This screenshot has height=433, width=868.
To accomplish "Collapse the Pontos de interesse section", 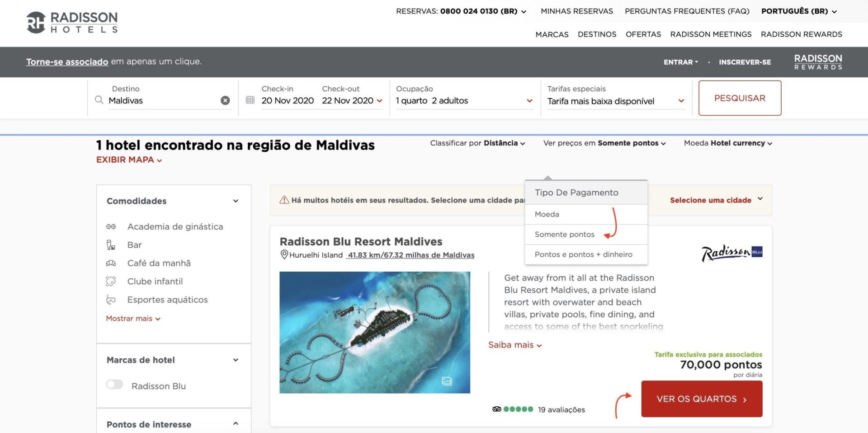I will [236, 424].
